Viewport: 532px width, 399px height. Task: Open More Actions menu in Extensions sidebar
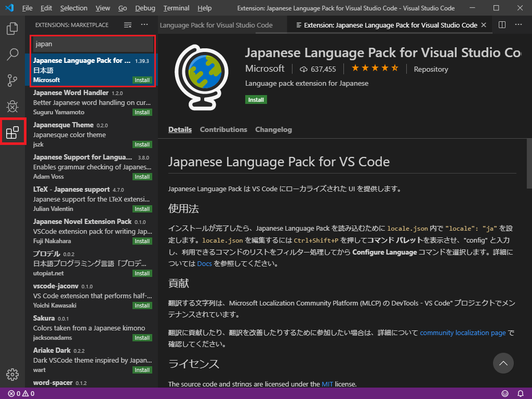(x=144, y=25)
